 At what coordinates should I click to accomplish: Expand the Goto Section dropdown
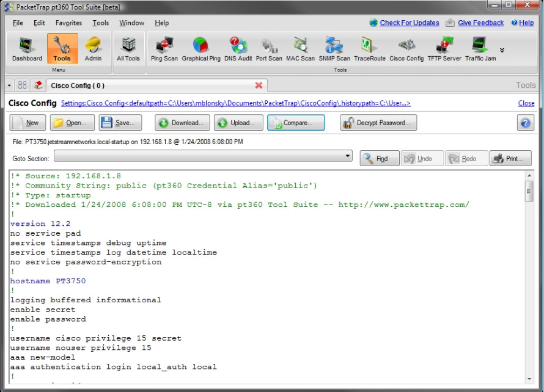click(x=347, y=156)
